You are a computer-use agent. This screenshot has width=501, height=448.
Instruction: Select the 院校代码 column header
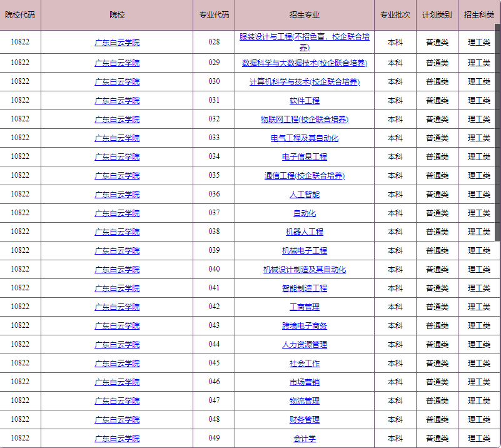[x=20, y=15]
